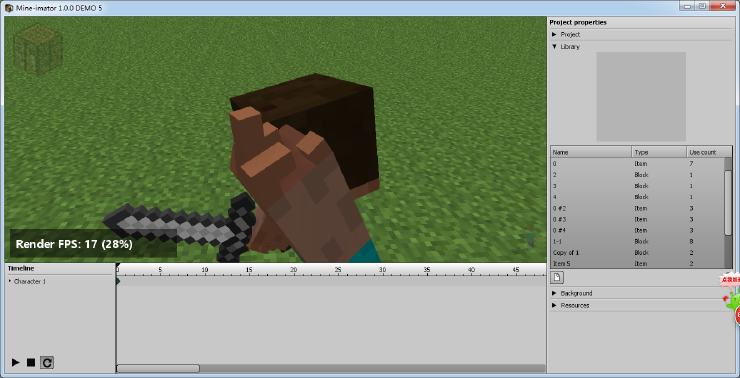The width and height of the screenshot is (740, 378).
Task: Click the Play button in timeline
Action: pyautogui.click(x=16, y=362)
